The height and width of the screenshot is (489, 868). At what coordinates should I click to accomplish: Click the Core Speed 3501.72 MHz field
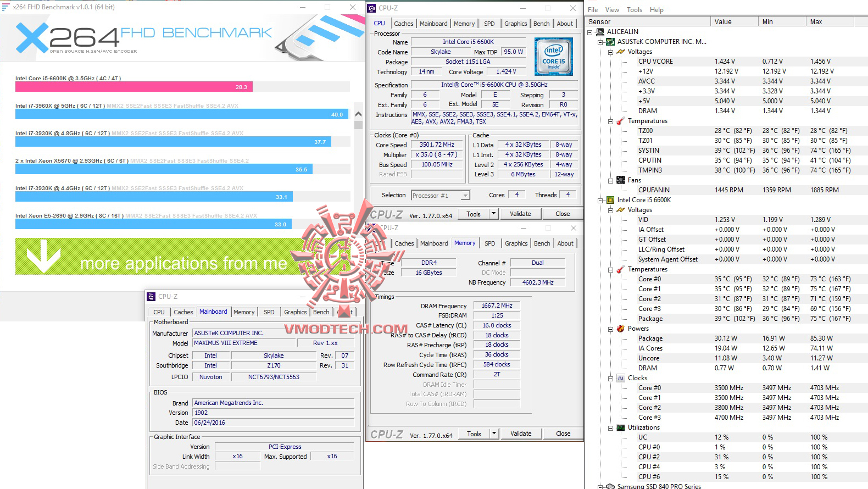[x=437, y=145]
